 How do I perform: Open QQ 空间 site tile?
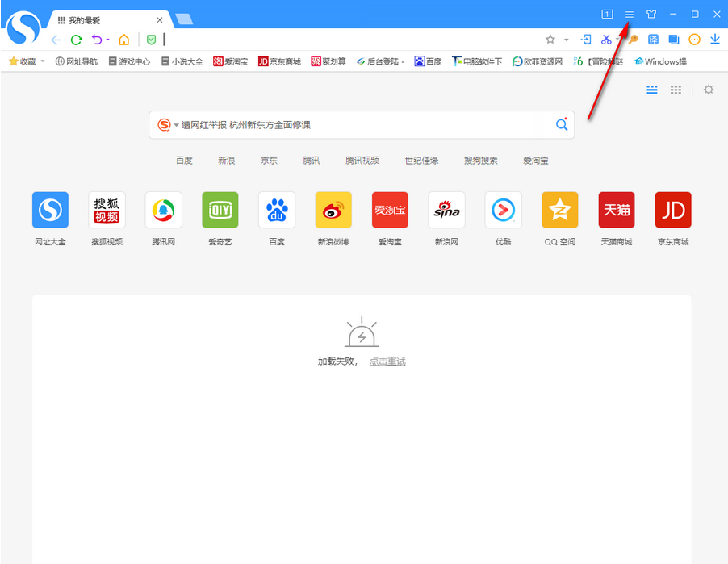point(560,210)
